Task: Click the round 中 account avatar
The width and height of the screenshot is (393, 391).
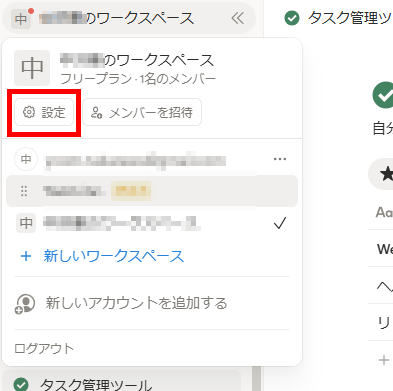Action: tap(26, 159)
